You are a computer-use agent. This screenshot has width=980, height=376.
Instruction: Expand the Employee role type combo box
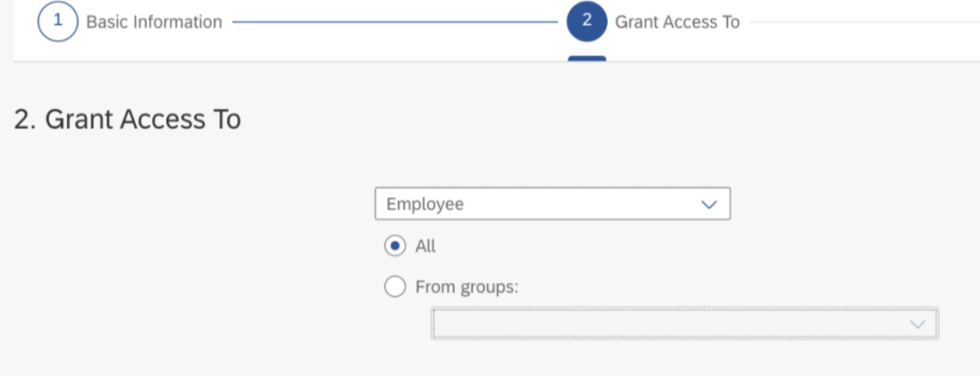coord(552,204)
